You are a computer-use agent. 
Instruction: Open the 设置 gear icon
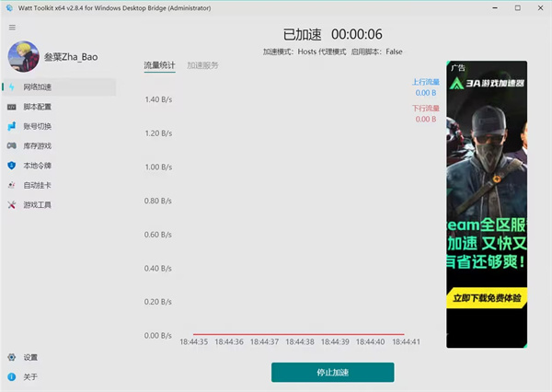(x=12, y=357)
